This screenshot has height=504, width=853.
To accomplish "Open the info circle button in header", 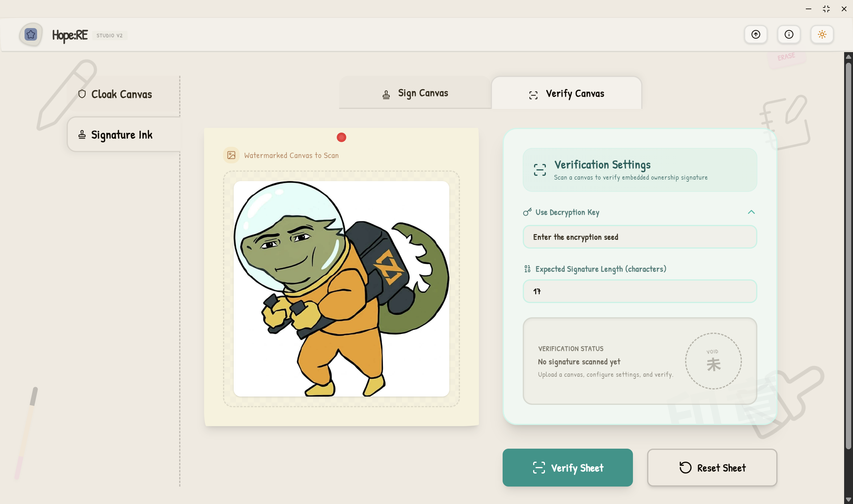I will [x=789, y=34].
